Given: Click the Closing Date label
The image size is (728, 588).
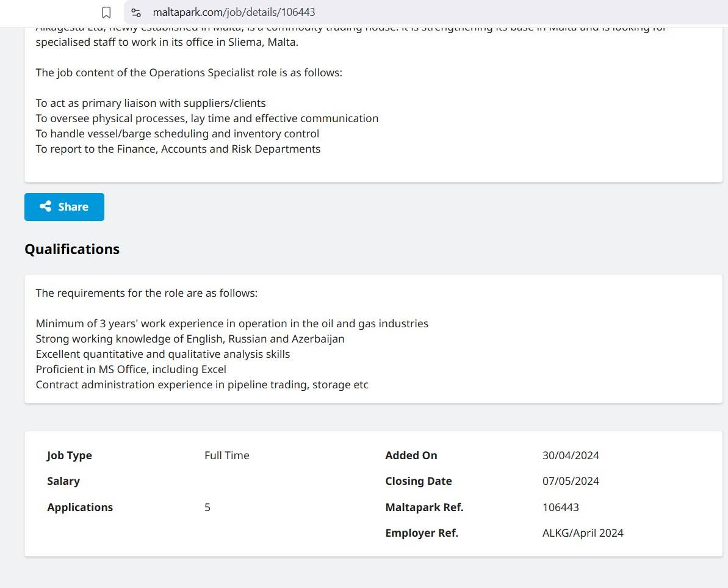Looking at the screenshot, I should [x=419, y=481].
